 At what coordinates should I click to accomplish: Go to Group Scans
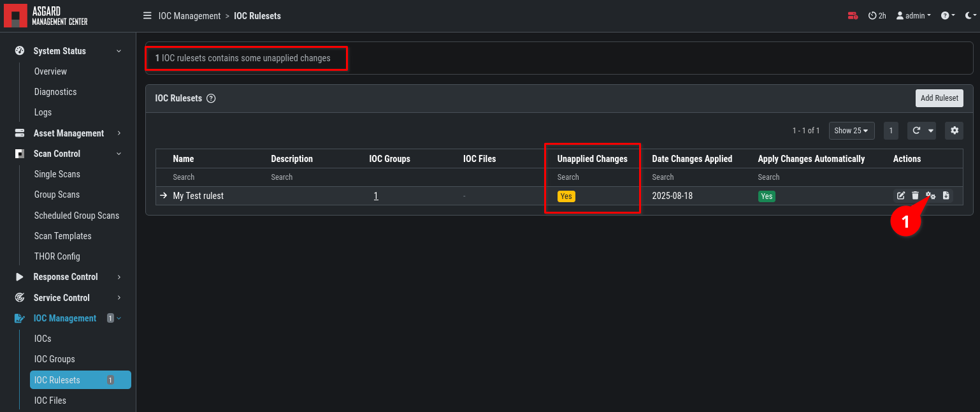coord(57,195)
